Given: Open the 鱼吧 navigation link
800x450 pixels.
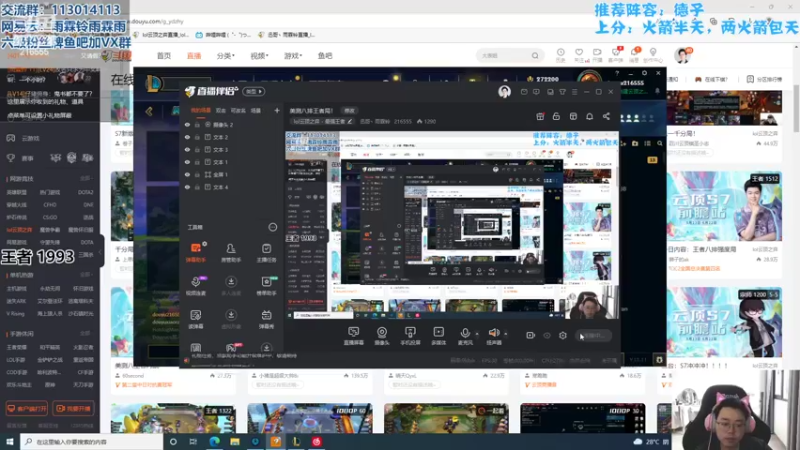Looking at the screenshot, I should coord(325,56).
